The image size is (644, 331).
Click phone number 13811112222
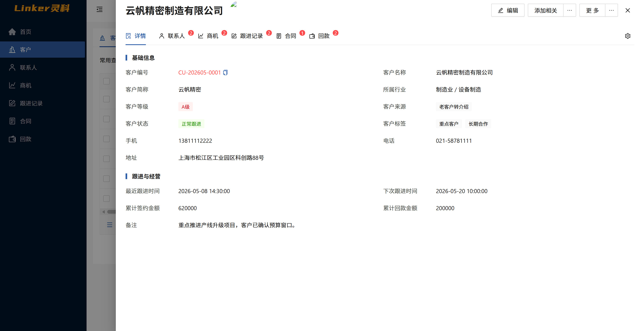coord(195,141)
